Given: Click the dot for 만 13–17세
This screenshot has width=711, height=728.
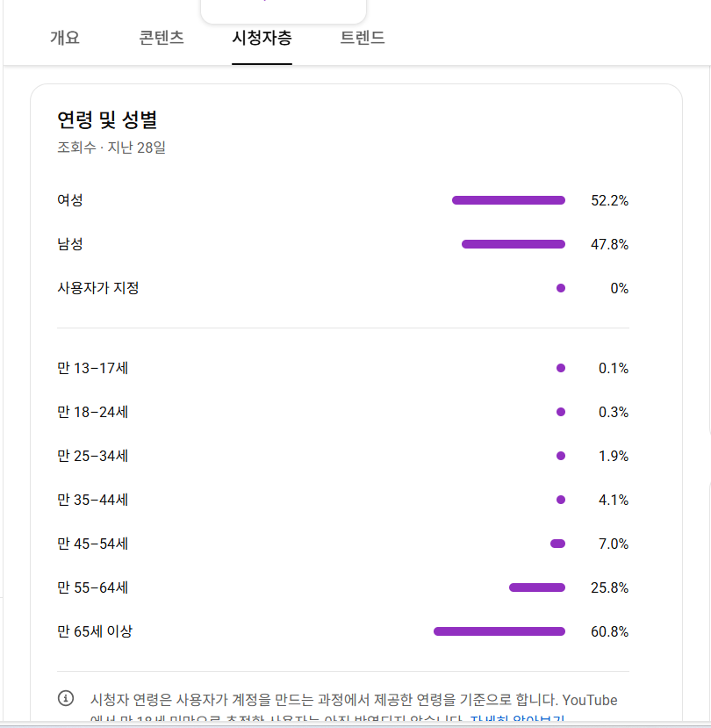Looking at the screenshot, I should (x=561, y=368).
